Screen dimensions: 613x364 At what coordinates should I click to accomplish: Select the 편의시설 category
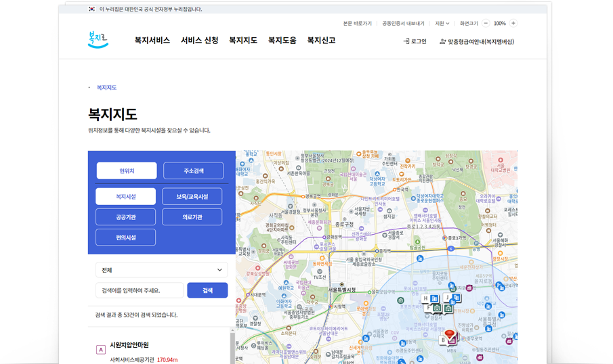[x=125, y=237]
